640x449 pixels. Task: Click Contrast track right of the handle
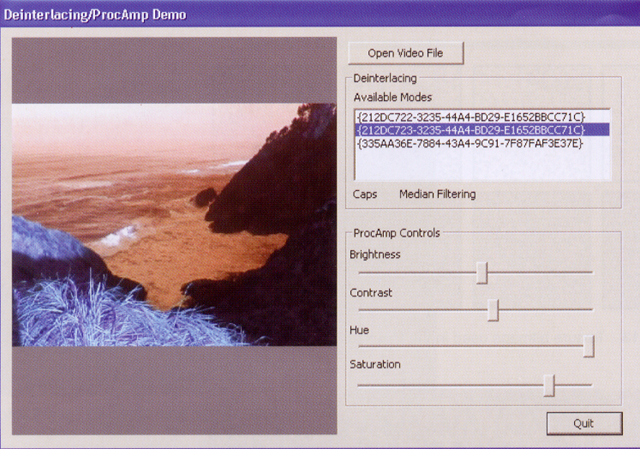pos(545,310)
